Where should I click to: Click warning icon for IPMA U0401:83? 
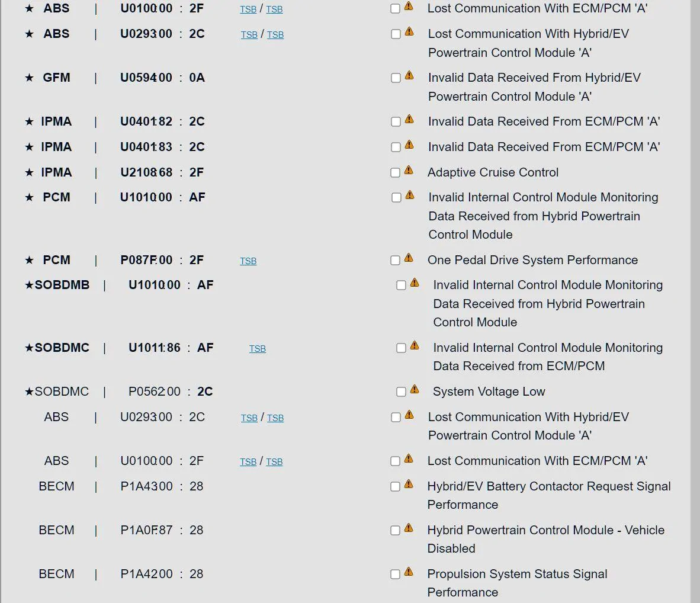[409, 145]
